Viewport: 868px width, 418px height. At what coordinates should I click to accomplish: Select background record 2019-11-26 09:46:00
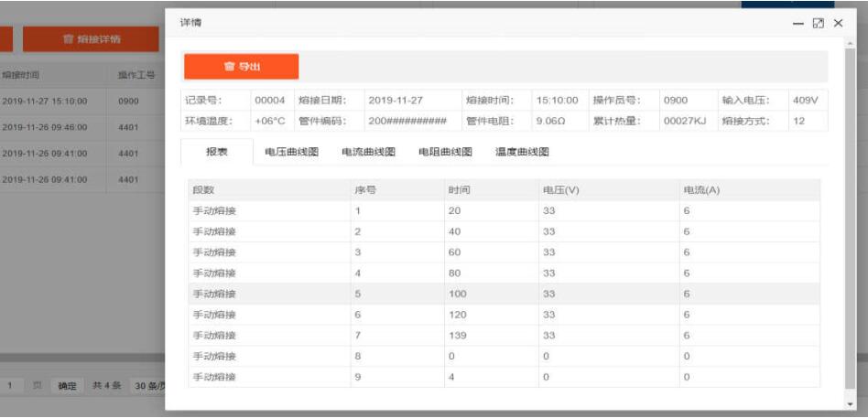[45, 127]
